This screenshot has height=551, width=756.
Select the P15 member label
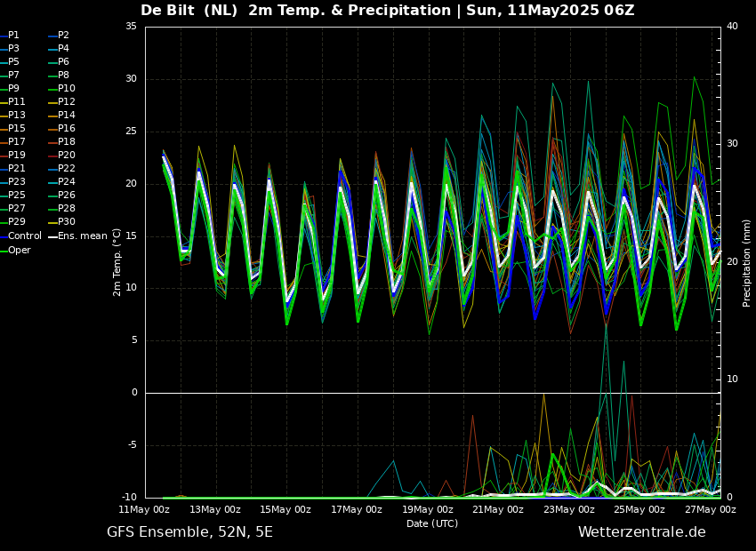click(x=16, y=129)
